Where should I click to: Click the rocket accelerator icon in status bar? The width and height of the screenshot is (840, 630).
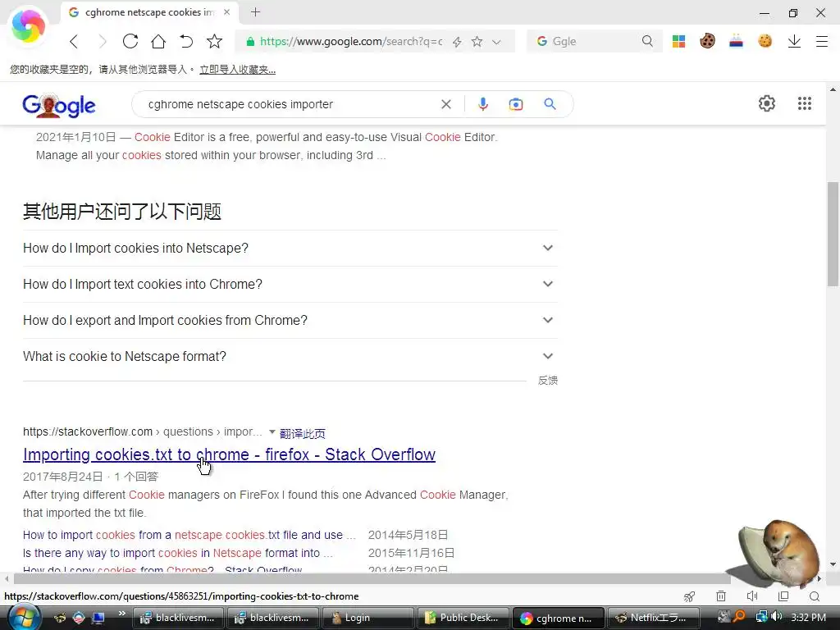690,596
